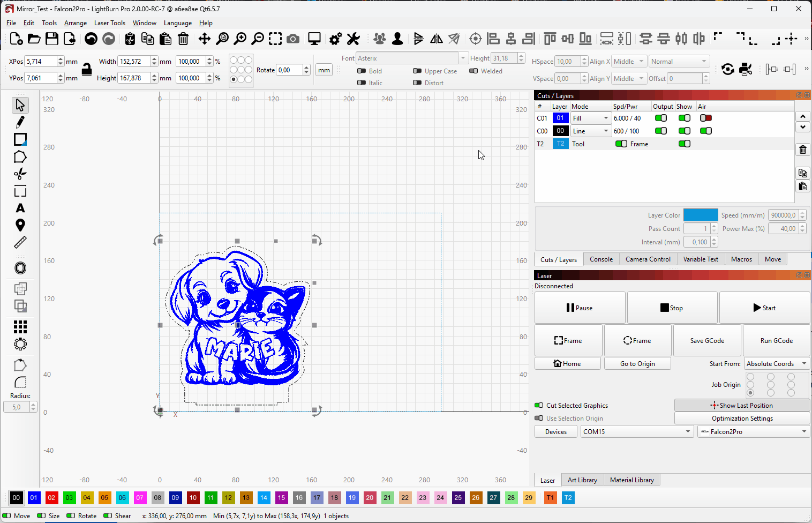Toggle Output for layer C01
This screenshot has height=523, width=812.
[x=661, y=118]
